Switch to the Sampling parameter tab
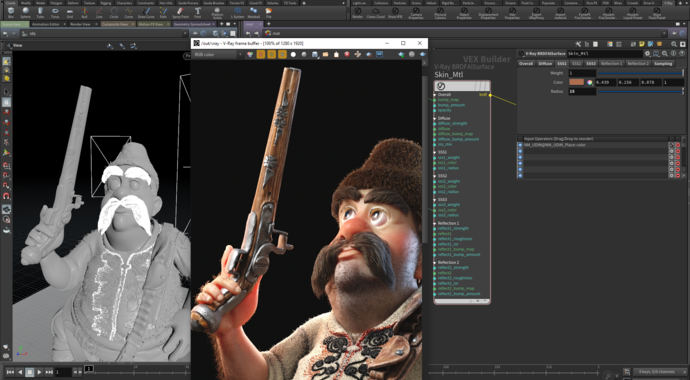Viewport: 690px width, 380px height. (x=663, y=63)
